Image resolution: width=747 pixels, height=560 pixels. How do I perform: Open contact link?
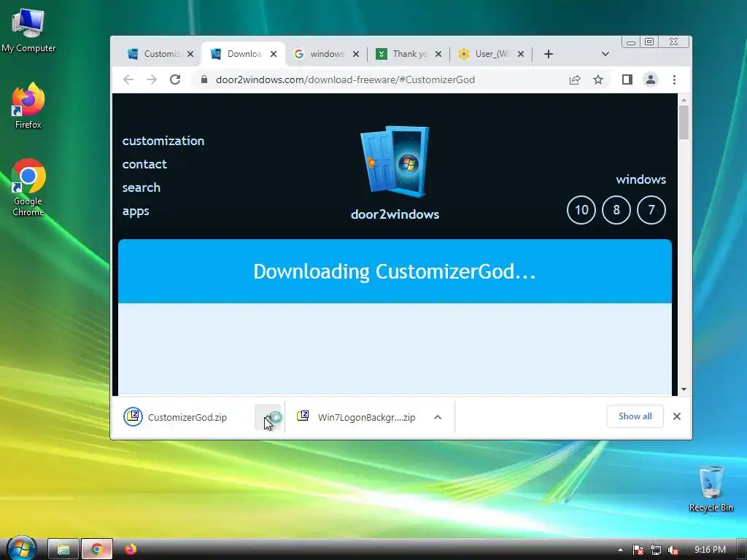(x=144, y=164)
